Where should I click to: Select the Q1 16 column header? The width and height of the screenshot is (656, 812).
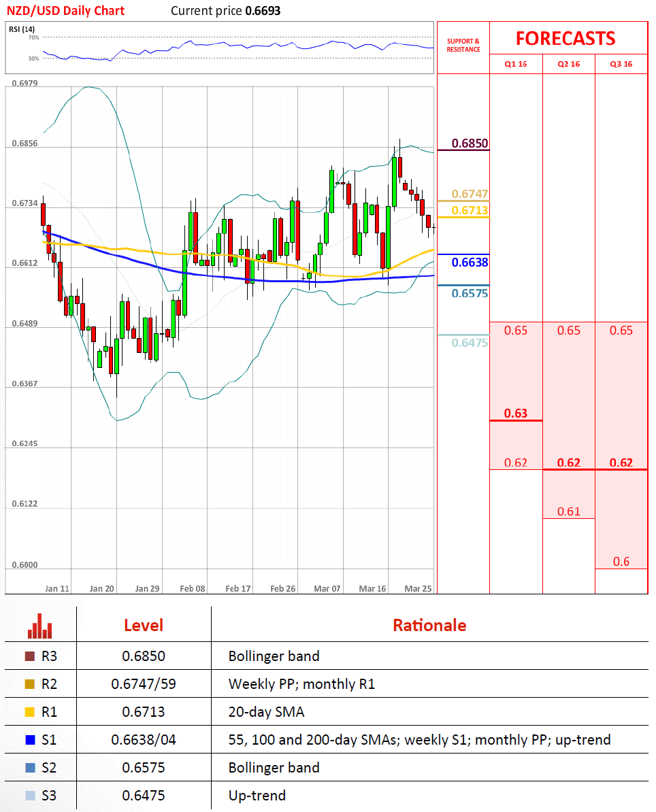(516, 64)
